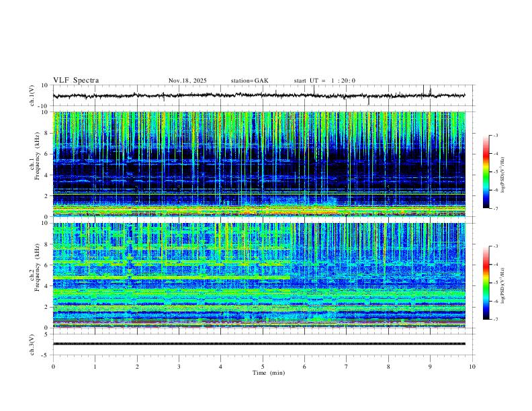Select the "ch.3(V)" axis label
The height and width of the screenshot is (411, 532).
click(x=32, y=345)
